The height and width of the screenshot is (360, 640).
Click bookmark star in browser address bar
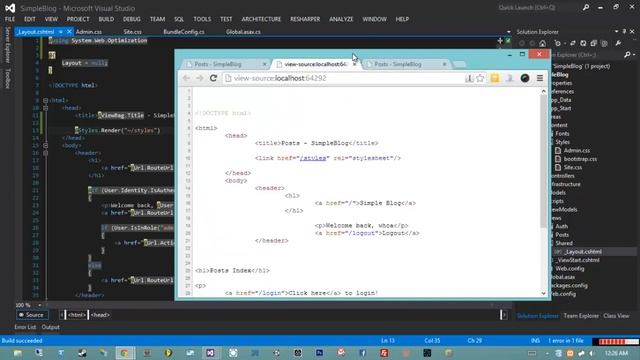(480, 78)
